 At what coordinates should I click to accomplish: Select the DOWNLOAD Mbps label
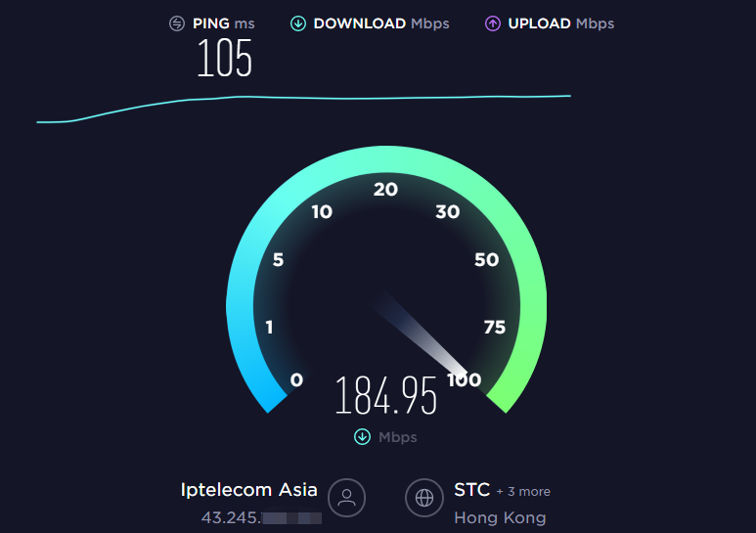pos(381,23)
